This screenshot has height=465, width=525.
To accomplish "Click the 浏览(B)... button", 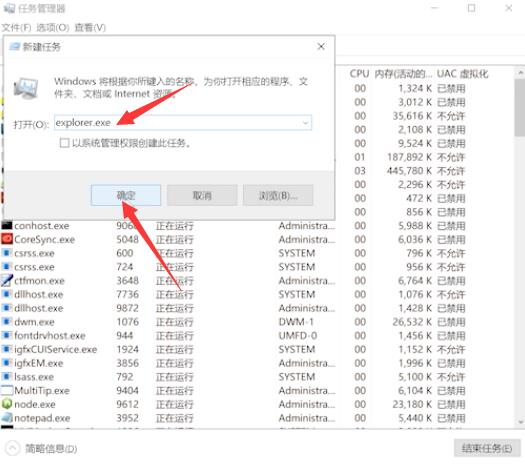I will pyautogui.click(x=278, y=195).
